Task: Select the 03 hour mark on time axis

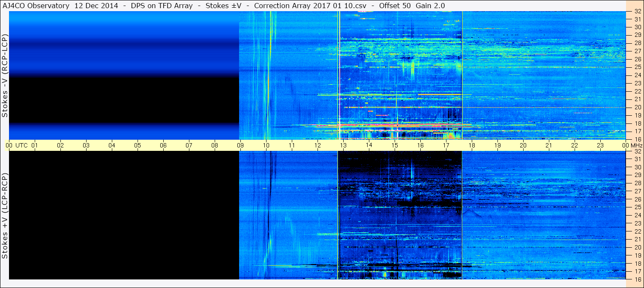Action: [x=86, y=146]
